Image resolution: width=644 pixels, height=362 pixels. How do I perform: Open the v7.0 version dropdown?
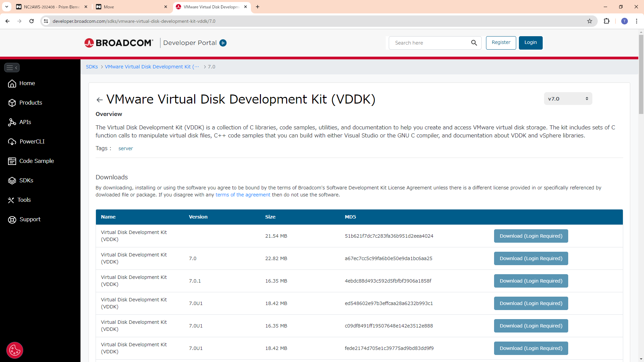[568, 99]
